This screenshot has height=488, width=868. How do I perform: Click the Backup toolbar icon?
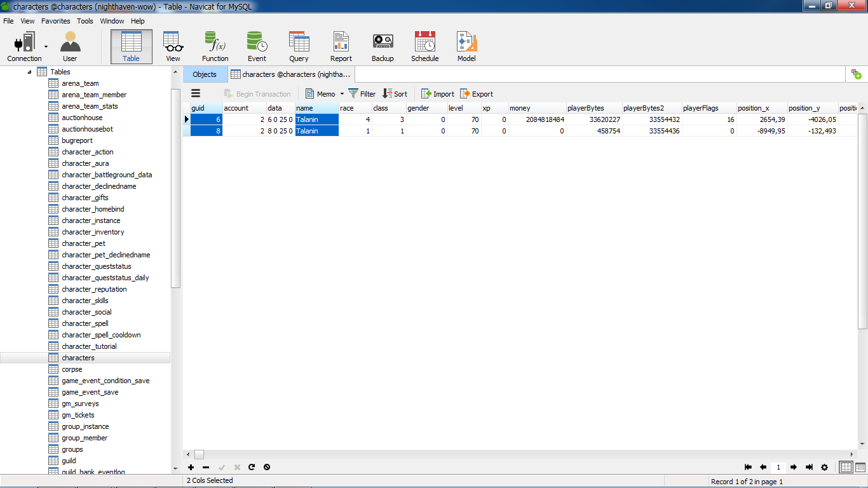coord(383,46)
